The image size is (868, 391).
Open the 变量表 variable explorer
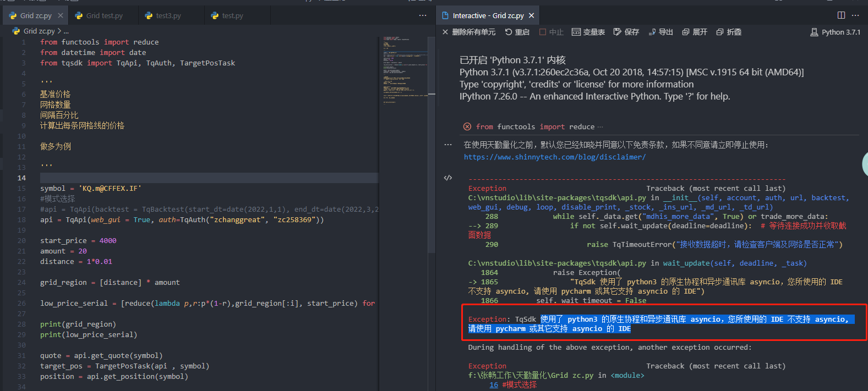pyautogui.click(x=588, y=32)
